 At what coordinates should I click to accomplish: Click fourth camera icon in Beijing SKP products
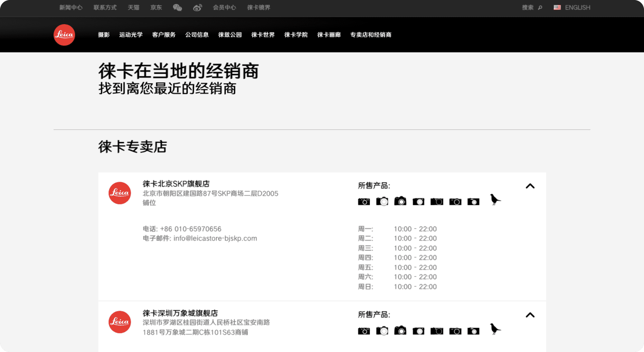tap(419, 201)
